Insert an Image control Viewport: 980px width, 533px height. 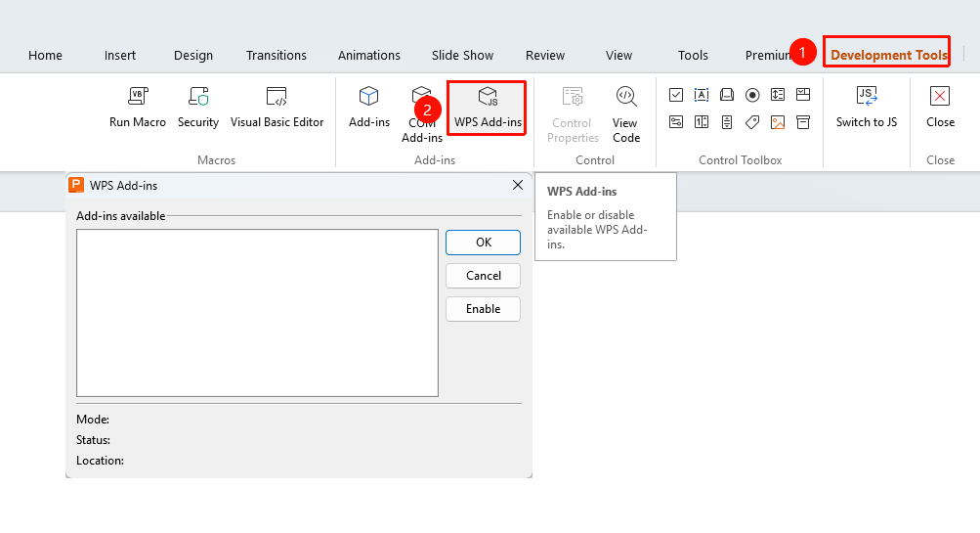pyautogui.click(x=778, y=122)
